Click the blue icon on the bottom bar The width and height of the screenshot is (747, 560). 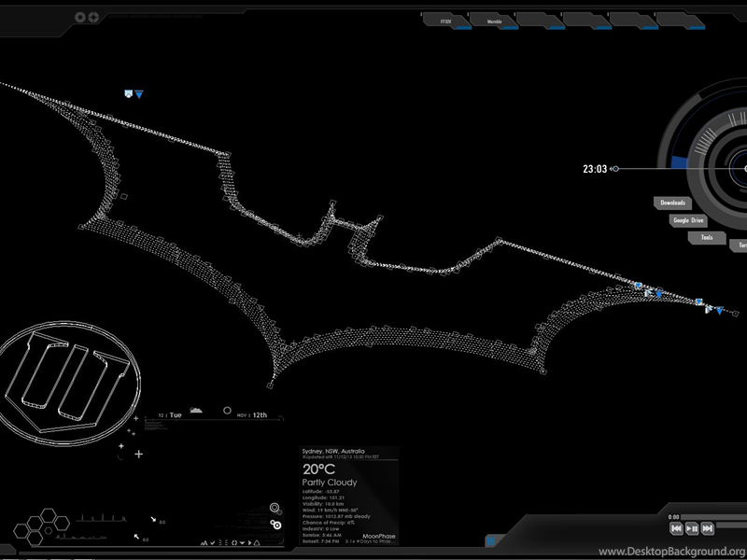point(491,540)
